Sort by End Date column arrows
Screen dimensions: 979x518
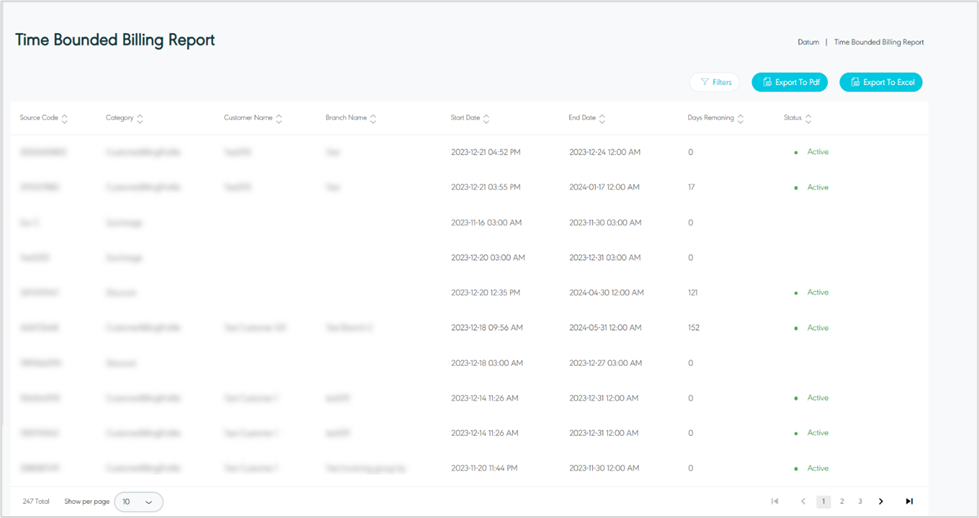pos(602,118)
